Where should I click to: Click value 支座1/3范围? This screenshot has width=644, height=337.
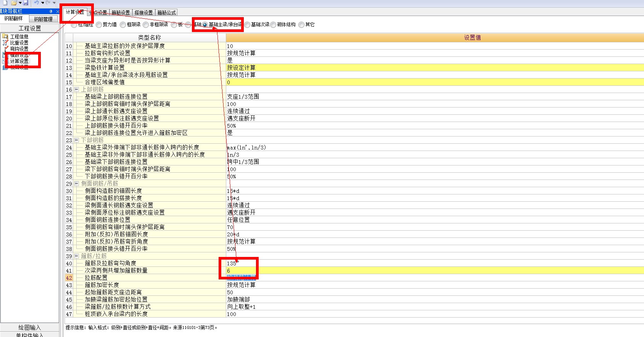(x=243, y=97)
